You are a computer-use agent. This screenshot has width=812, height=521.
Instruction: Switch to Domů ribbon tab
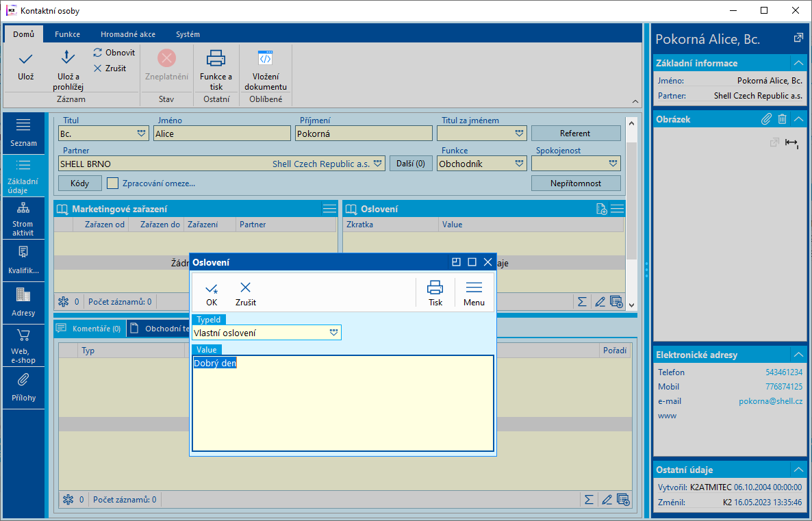(23, 34)
